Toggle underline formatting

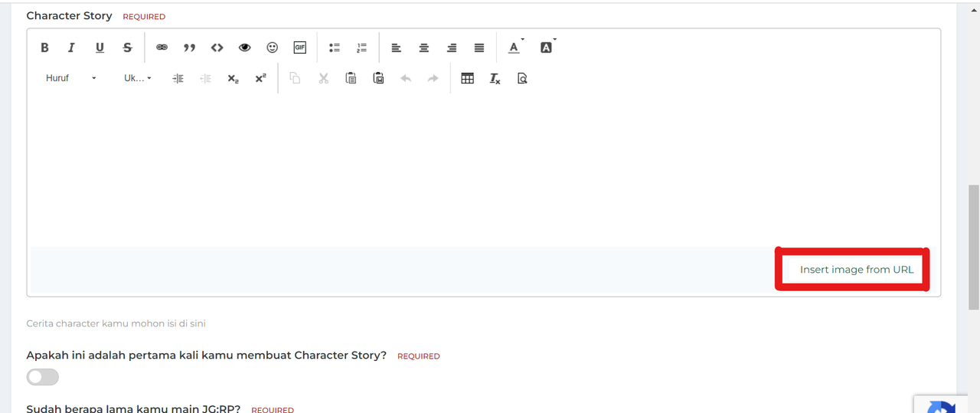tap(100, 48)
